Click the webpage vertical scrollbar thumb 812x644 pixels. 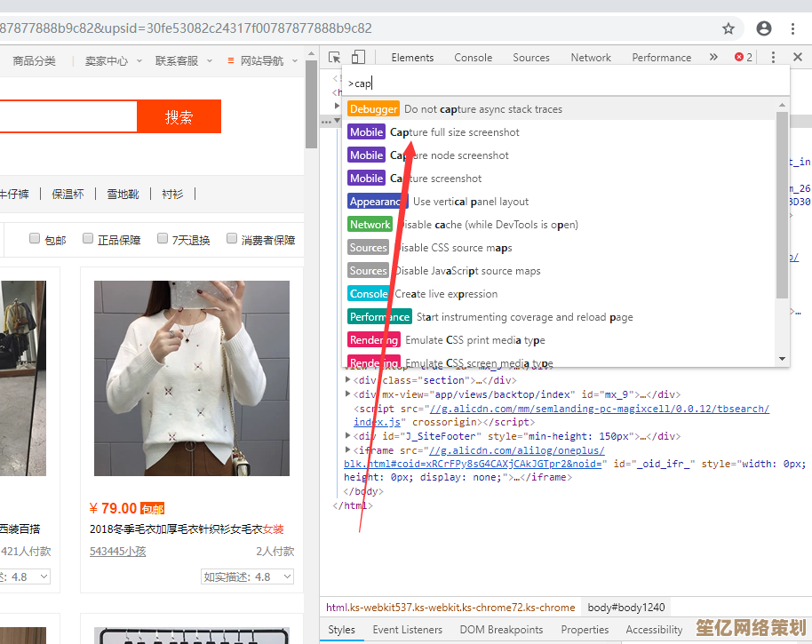click(x=311, y=105)
